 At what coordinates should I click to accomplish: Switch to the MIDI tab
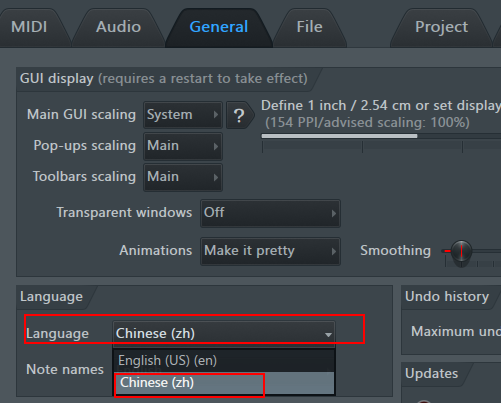(29, 27)
